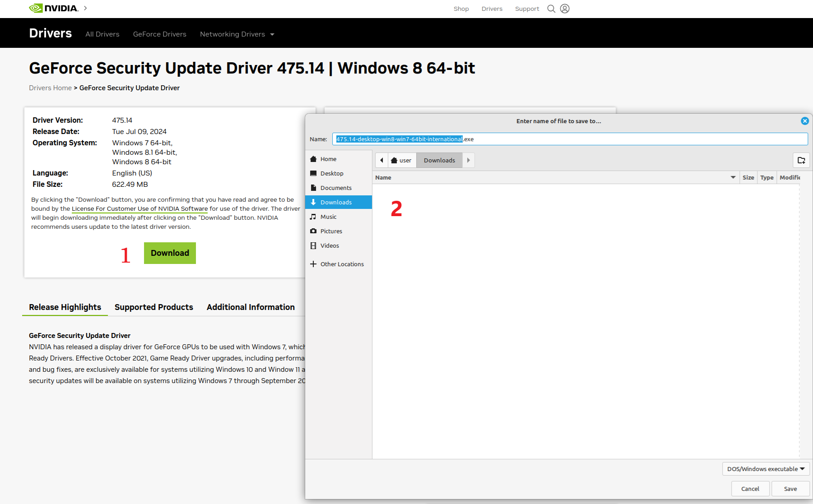This screenshot has height=504, width=813.
Task: Open Drivers in top navigation
Action: click(x=492, y=9)
